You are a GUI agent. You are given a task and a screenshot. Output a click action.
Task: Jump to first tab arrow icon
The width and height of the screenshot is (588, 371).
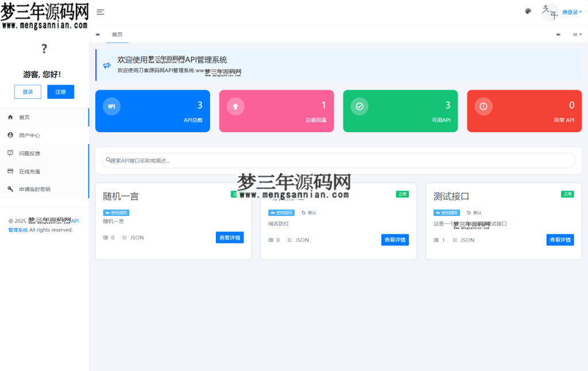[98, 34]
